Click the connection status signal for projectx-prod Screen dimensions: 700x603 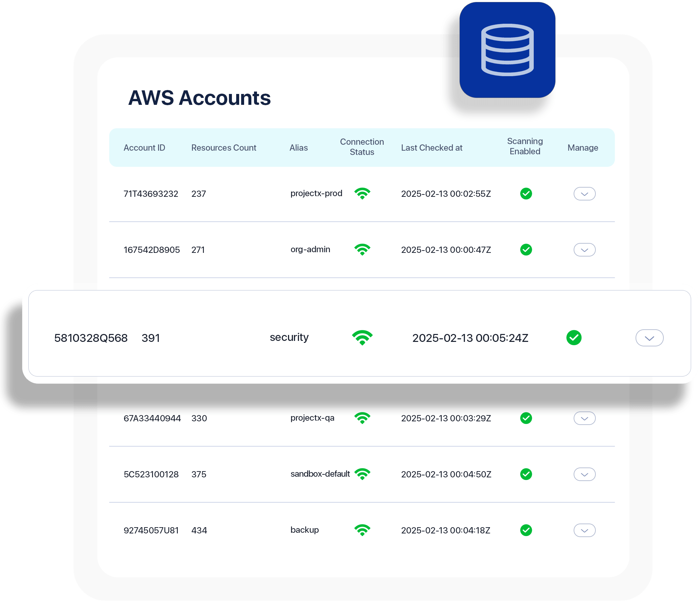[x=363, y=194]
